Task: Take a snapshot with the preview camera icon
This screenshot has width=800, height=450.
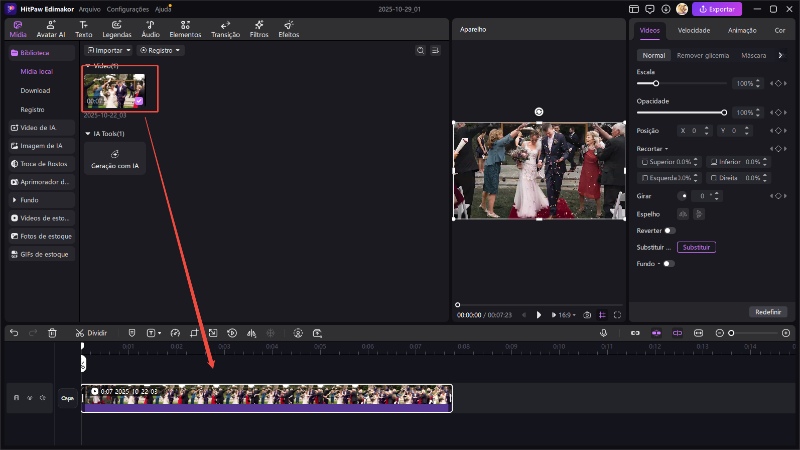Action: [x=587, y=314]
